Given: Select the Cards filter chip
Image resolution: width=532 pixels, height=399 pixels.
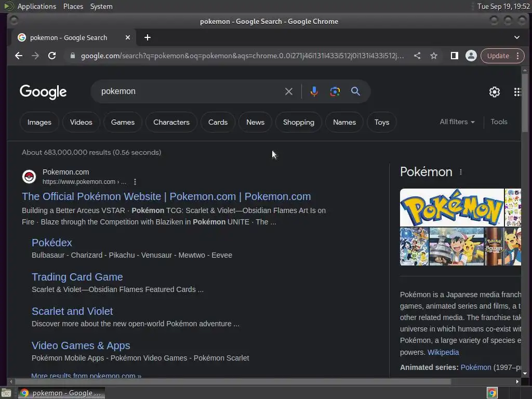Looking at the screenshot, I should click(x=218, y=122).
